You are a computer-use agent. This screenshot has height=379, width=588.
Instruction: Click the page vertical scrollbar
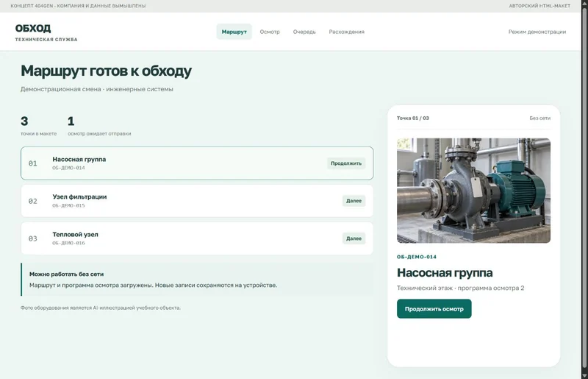(584, 188)
